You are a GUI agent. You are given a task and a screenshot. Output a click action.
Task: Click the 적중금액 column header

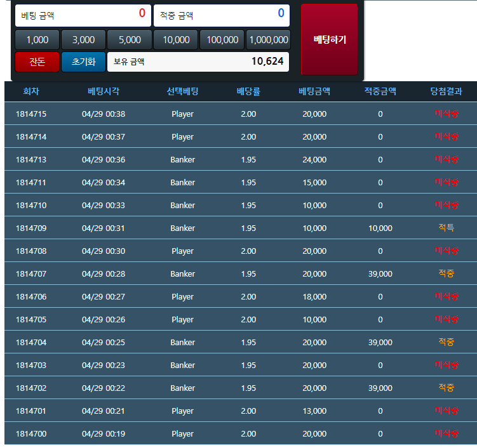pos(380,91)
